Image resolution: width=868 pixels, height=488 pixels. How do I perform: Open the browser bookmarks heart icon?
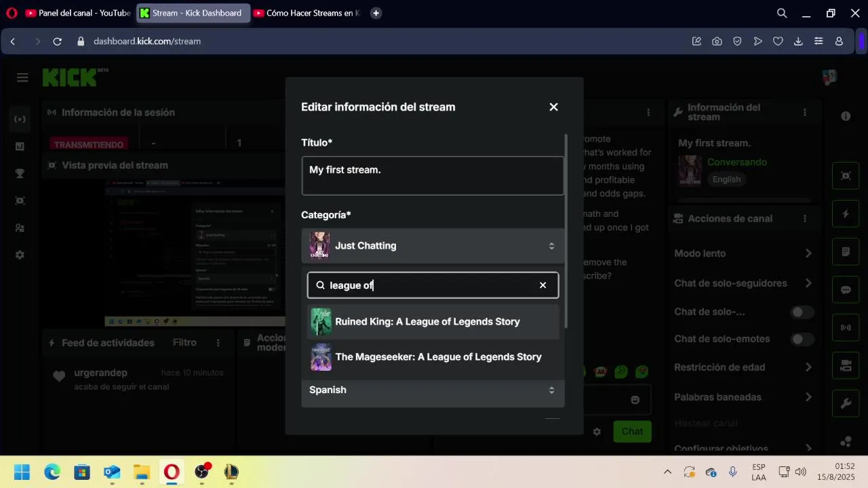coord(778,41)
